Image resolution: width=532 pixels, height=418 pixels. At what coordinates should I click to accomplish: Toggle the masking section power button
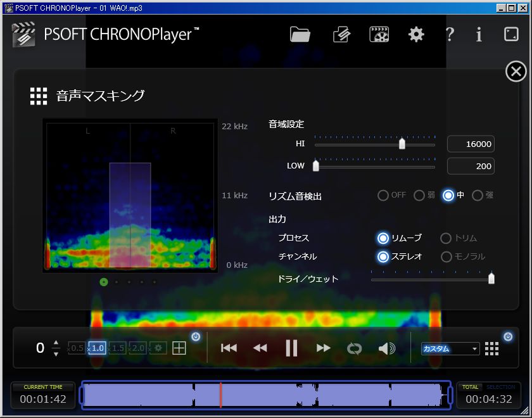[508, 336]
